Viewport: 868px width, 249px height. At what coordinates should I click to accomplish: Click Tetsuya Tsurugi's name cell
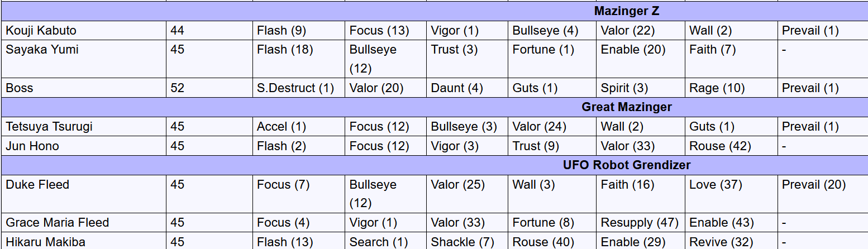83,127
